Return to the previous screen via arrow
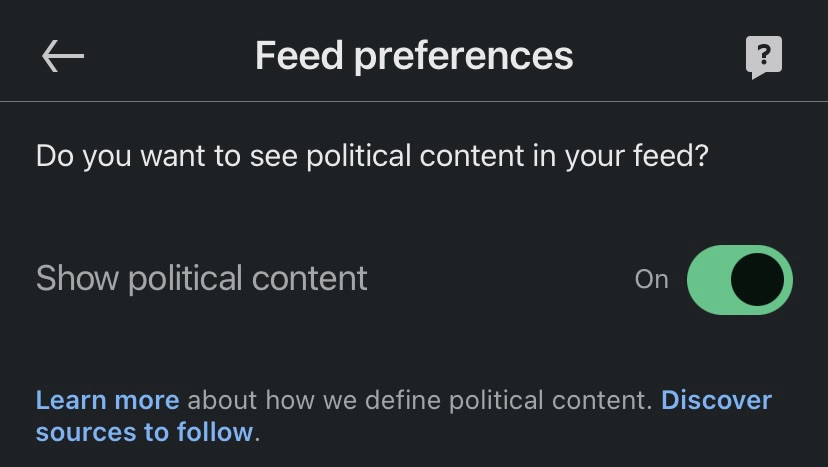 point(63,57)
